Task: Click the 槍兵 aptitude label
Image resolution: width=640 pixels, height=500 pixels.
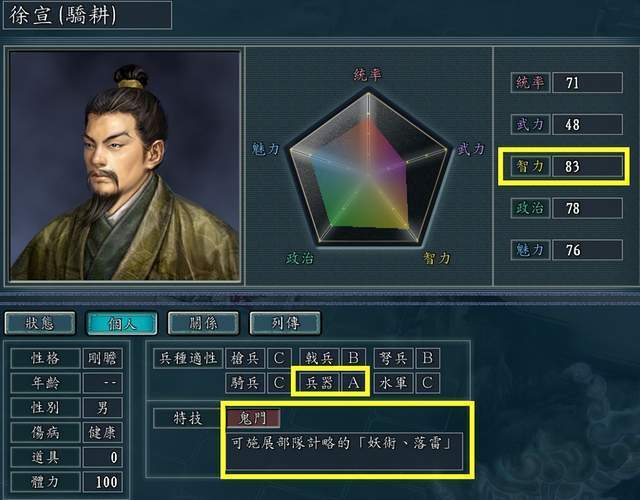Action: (x=245, y=358)
